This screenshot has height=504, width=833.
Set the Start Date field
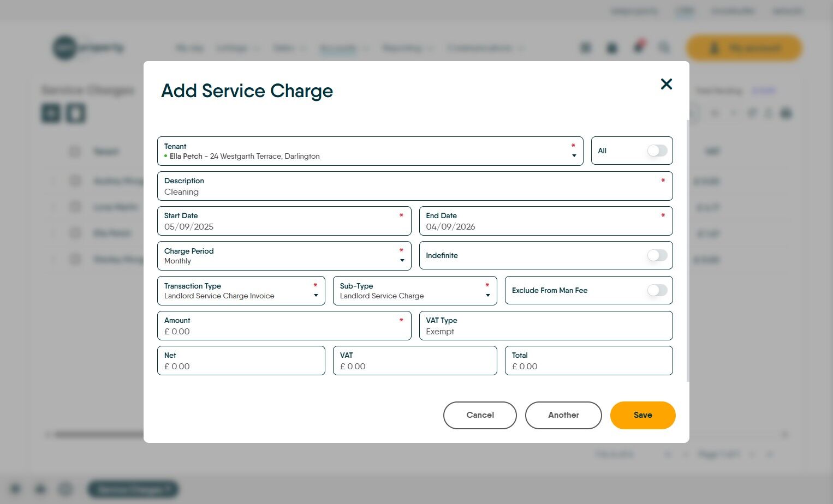tap(284, 221)
